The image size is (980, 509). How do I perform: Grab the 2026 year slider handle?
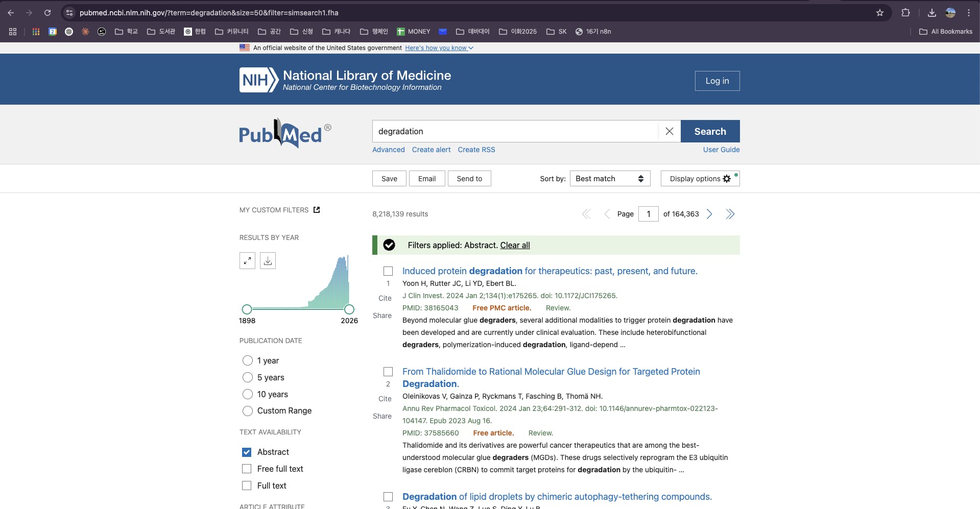tap(349, 309)
